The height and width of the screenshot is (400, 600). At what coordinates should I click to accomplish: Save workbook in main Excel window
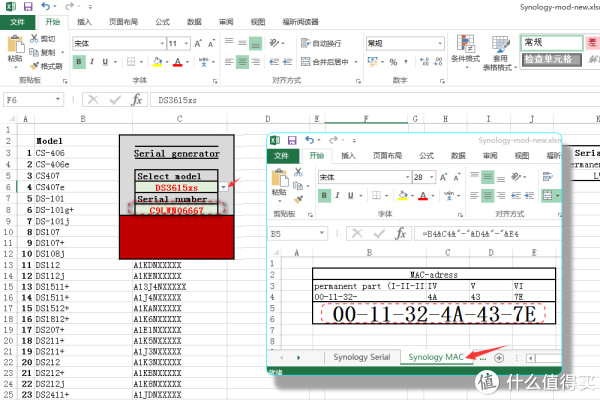tap(28, 7)
